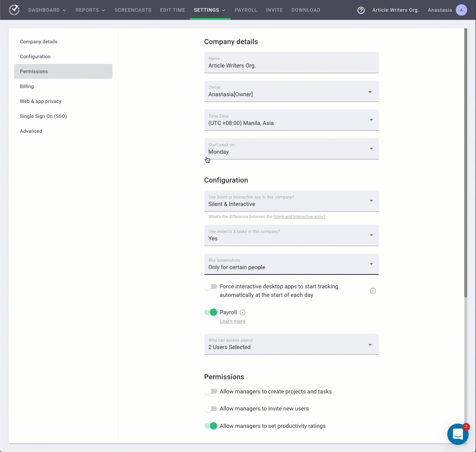Click the page vertical scrollbar
This screenshot has height=452, width=476.
pyautogui.click(x=466, y=163)
